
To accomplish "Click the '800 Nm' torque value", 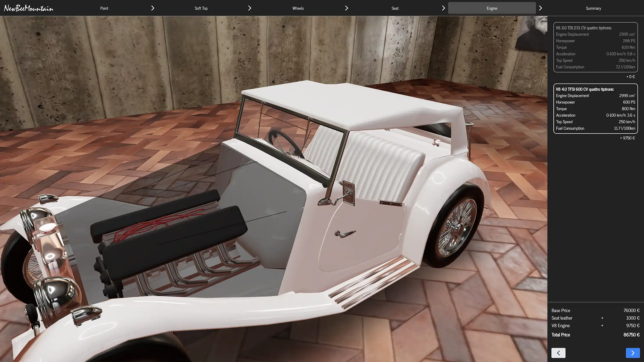I will 628,109.
